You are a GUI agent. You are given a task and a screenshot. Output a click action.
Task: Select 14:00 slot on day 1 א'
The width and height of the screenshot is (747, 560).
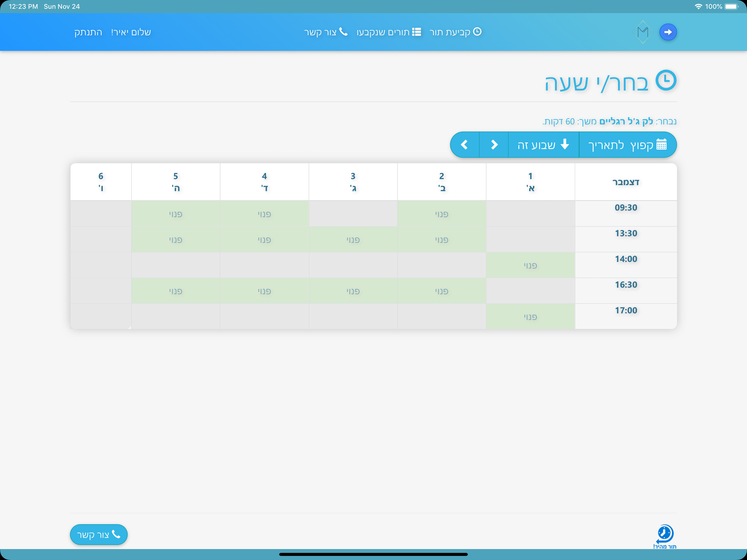(530, 265)
